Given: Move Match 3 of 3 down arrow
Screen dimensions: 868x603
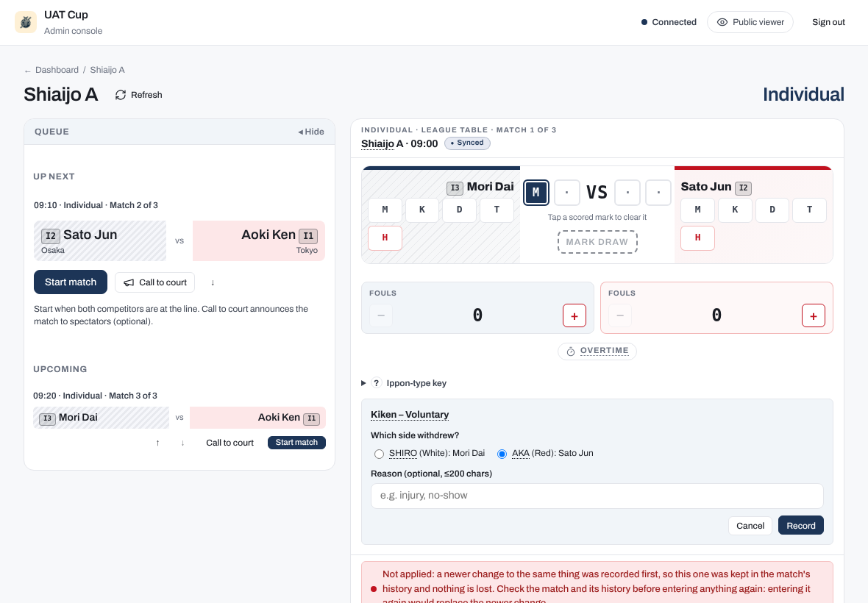Looking at the screenshot, I should tap(182, 443).
